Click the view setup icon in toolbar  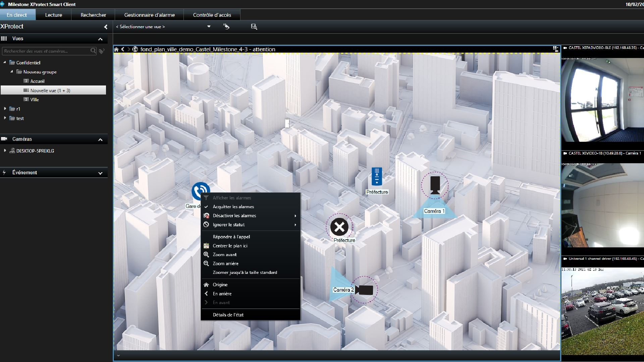point(226,27)
